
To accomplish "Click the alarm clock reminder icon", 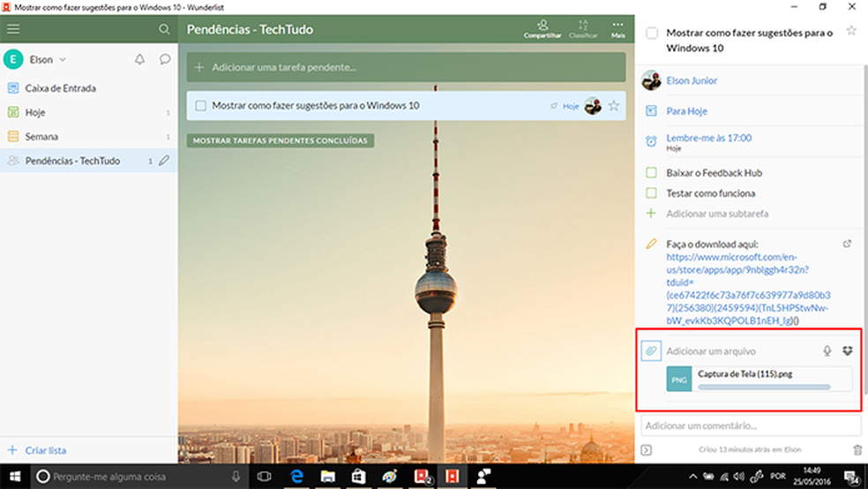I will coord(651,141).
